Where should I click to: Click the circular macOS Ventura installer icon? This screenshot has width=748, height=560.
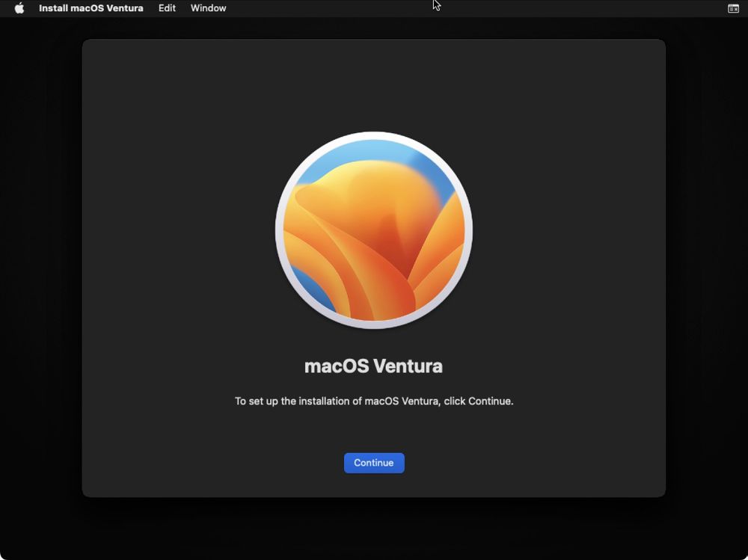[x=374, y=230]
